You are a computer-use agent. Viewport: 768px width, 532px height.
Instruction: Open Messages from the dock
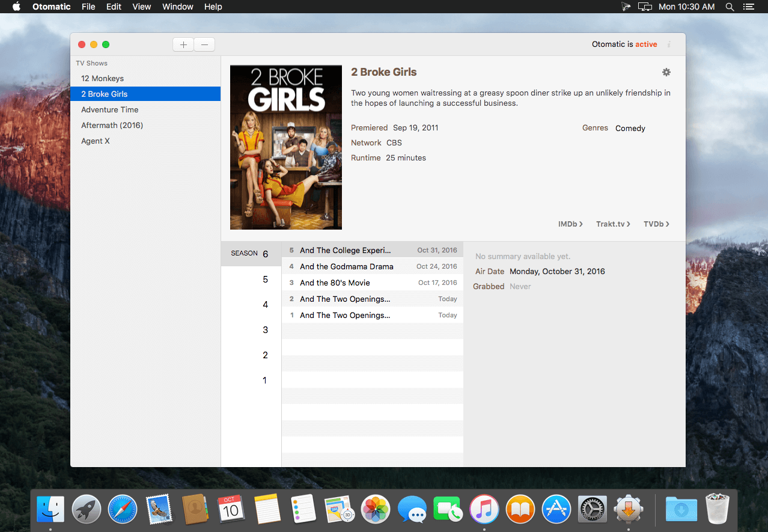(412, 510)
